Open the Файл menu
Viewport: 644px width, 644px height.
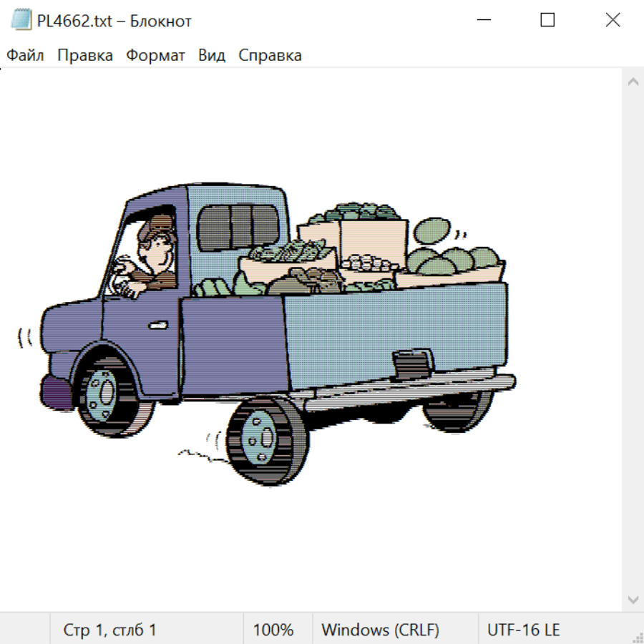point(26,56)
